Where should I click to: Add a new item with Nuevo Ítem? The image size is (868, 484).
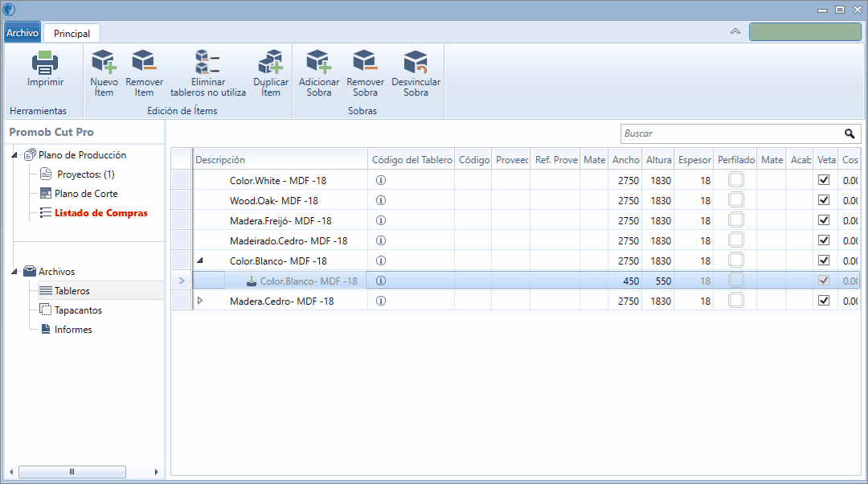click(x=104, y=62)
